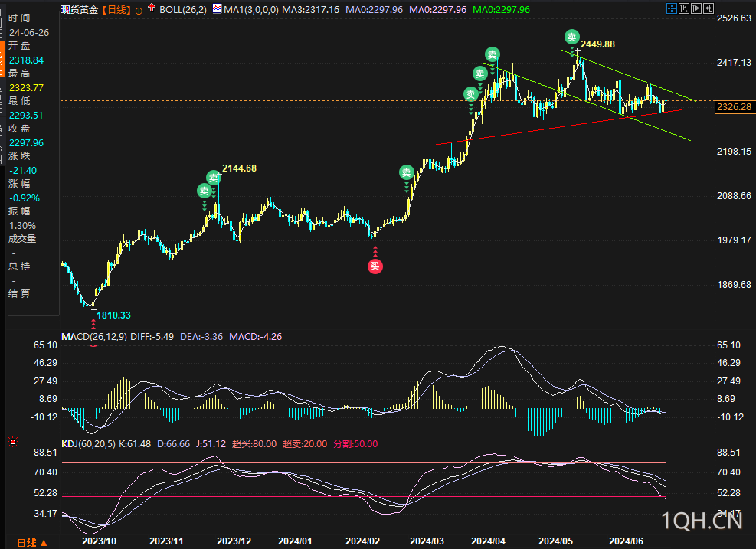Click the red up-arrow icon before BOLL
The width and height of the screenshot is (756, 549).
[x=152, y=8]
